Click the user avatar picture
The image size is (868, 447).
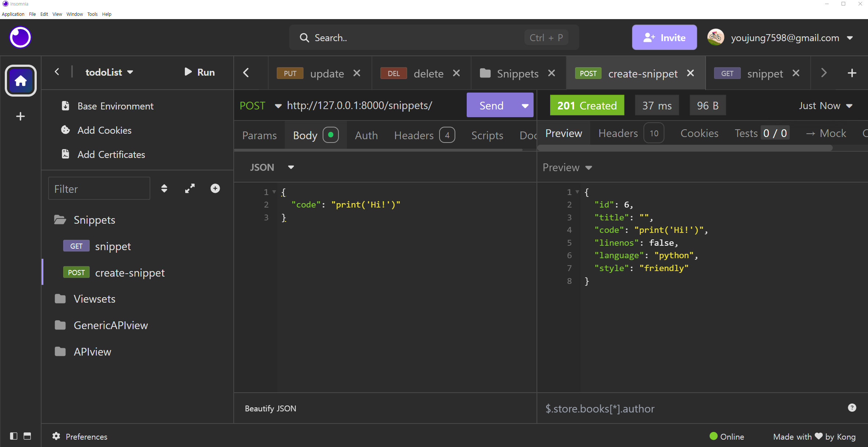(x=715, y=37)
